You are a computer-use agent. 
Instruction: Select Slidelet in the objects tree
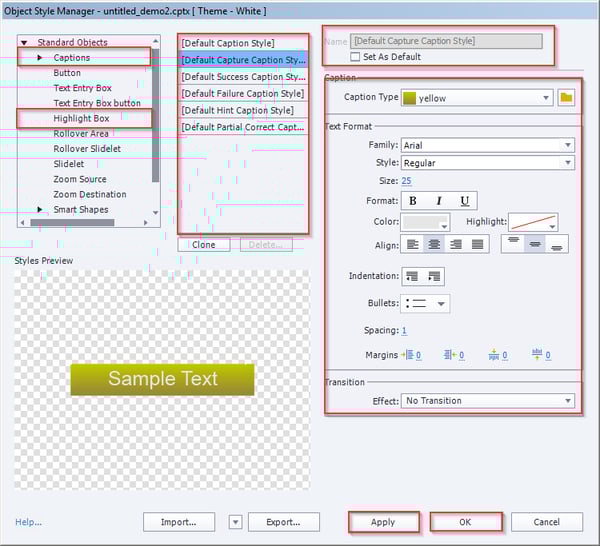68,164
